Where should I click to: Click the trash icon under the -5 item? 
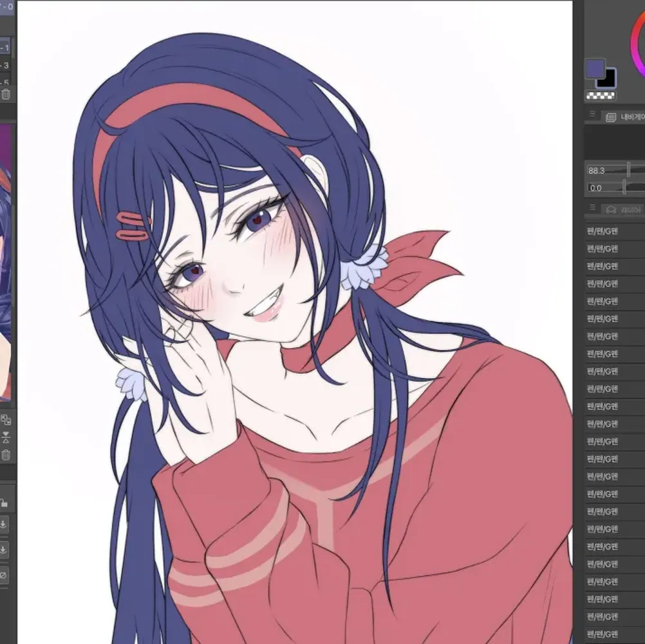[5, 94]
